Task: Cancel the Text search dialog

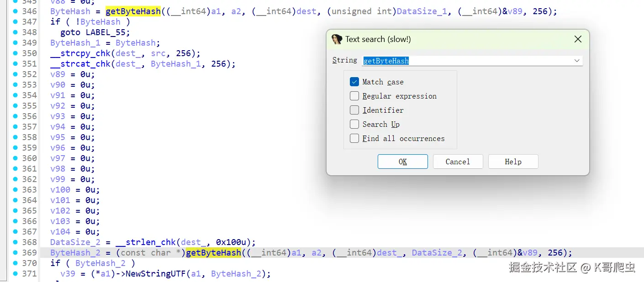Action: [458, 162]
